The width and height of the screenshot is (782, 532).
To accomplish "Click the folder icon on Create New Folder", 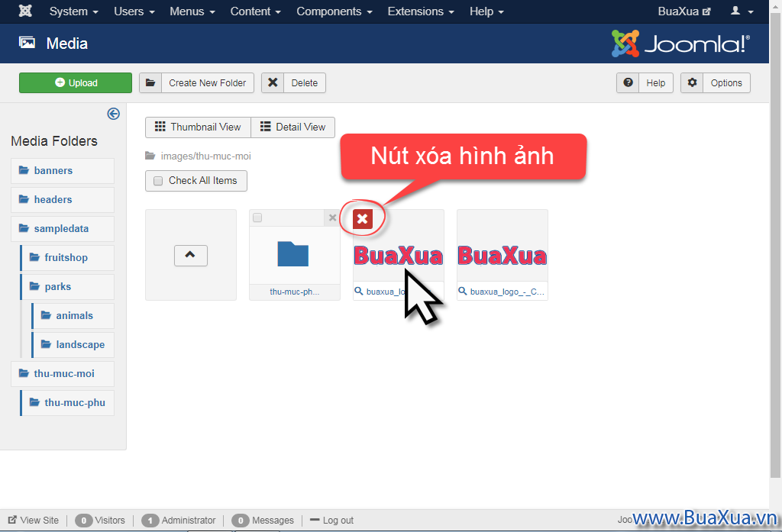I will click(x=150, y=82).
